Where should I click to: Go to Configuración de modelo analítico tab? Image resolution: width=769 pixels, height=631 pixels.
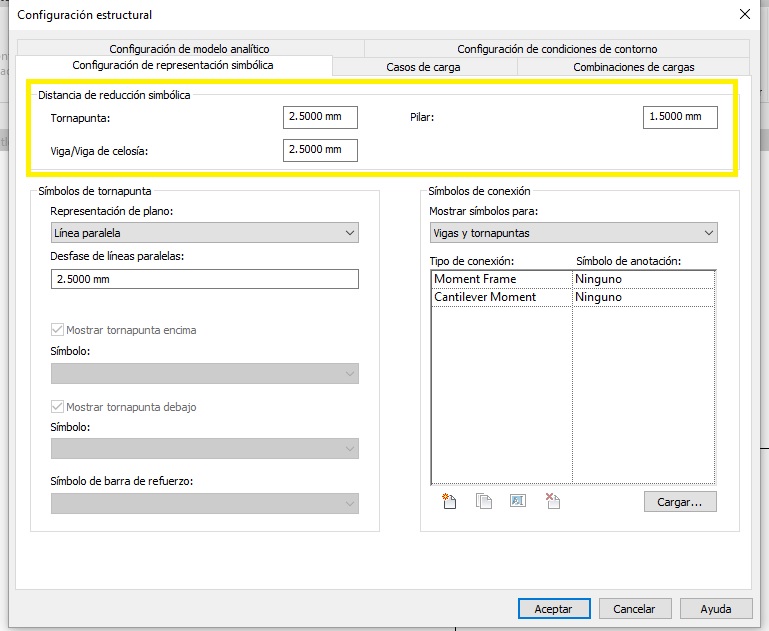pyautogui.click(x=189, y=48)
